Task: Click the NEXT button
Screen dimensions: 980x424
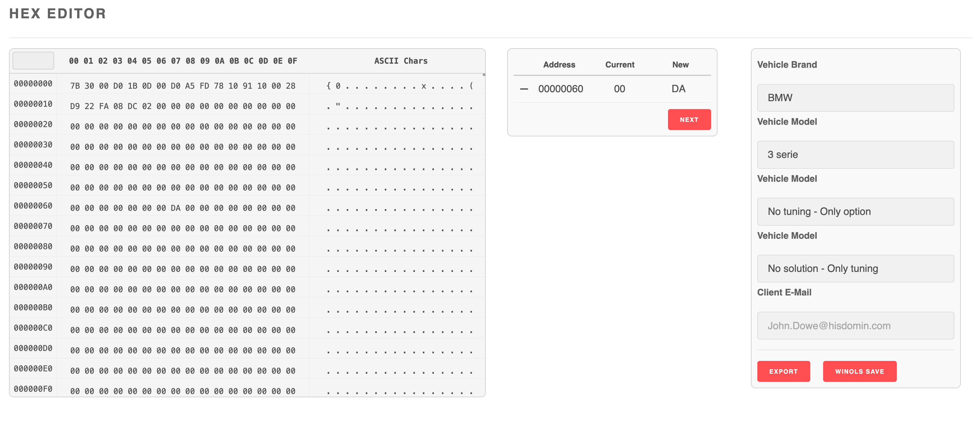Action: pyautogui.click(x=689, y=120)
